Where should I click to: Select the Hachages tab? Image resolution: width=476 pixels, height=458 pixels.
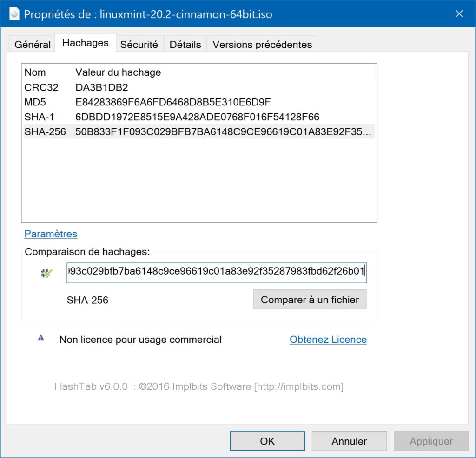tap(86, 43)
